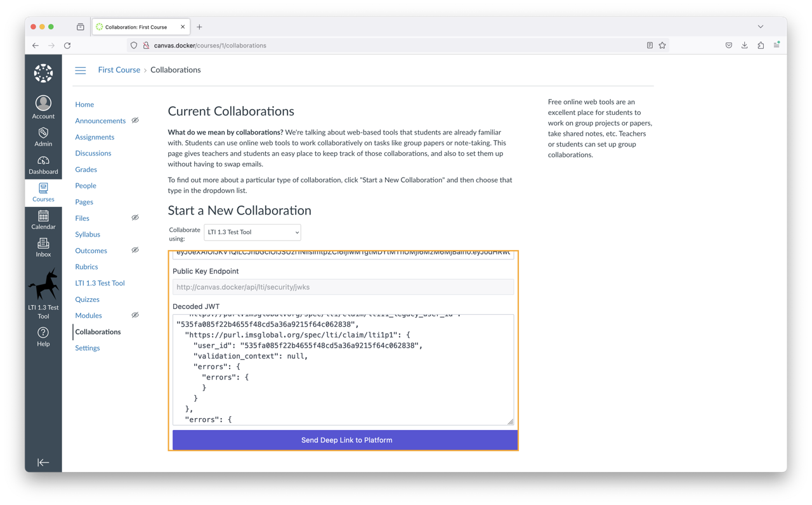812x505 pixels.
Task: Open Courses from the global navigation
Action: coord(43,191)
